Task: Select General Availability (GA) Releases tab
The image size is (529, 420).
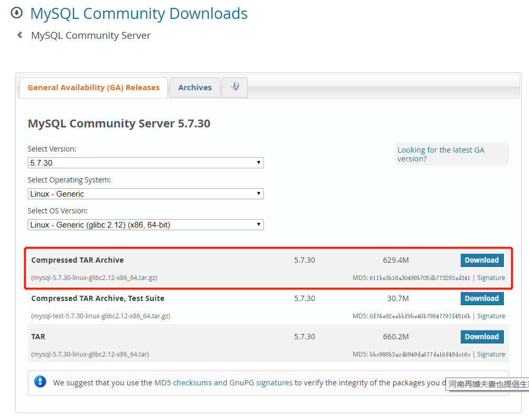Action: [93, 88]
